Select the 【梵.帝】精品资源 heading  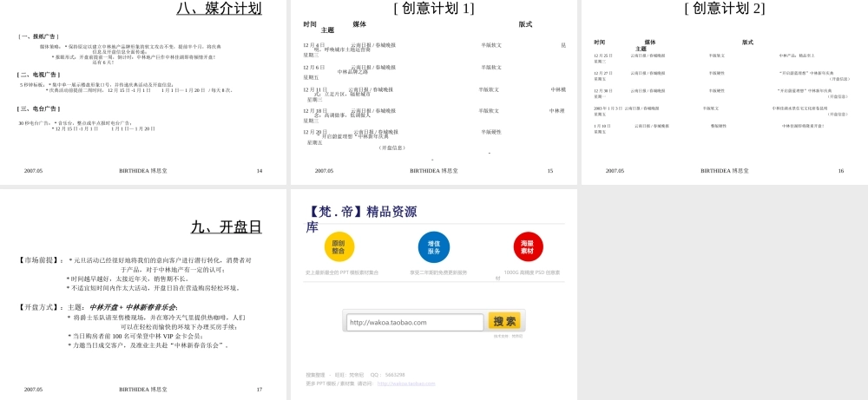point(361,212)
